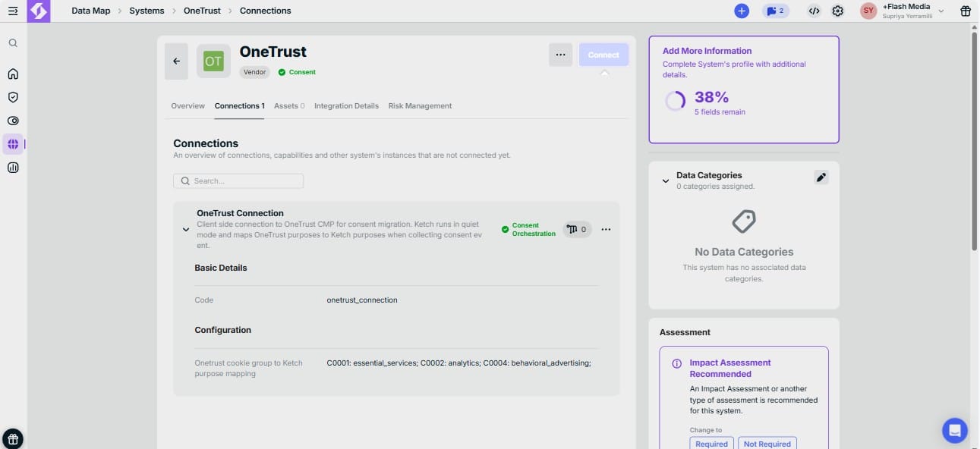Click Systems in the breadcrumb

pyautogui.click(x=147, y=11)
